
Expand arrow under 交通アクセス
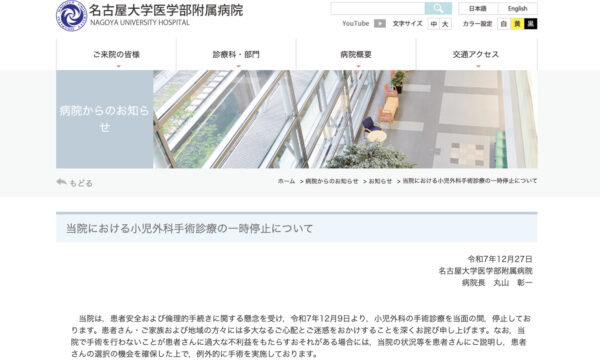tap(478, 66)
